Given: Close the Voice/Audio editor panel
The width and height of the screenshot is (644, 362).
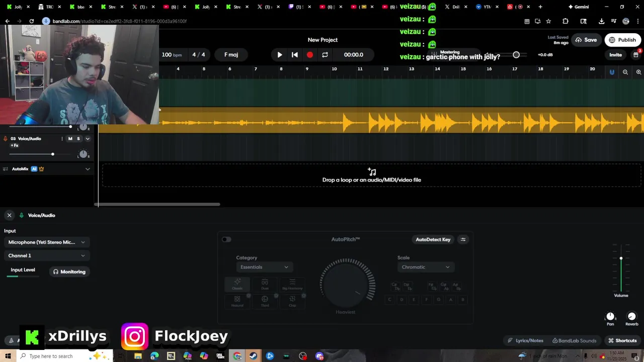Looking at the screenshot, I should coord(9,215).
